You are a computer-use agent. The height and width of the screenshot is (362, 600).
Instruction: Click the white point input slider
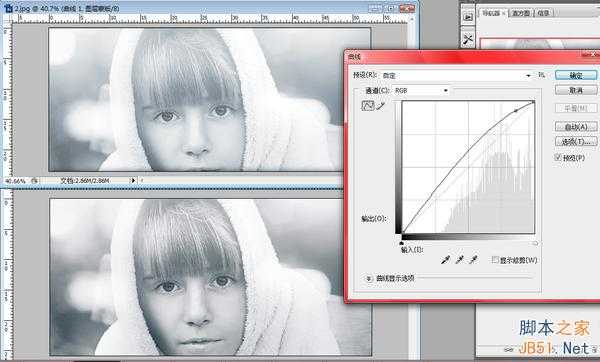coord(535,243)
